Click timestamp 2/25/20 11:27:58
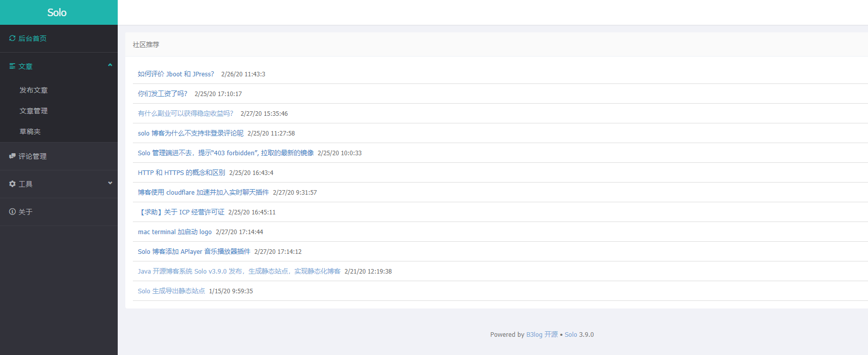The image size is (868, 355). (x=271, y=133)
